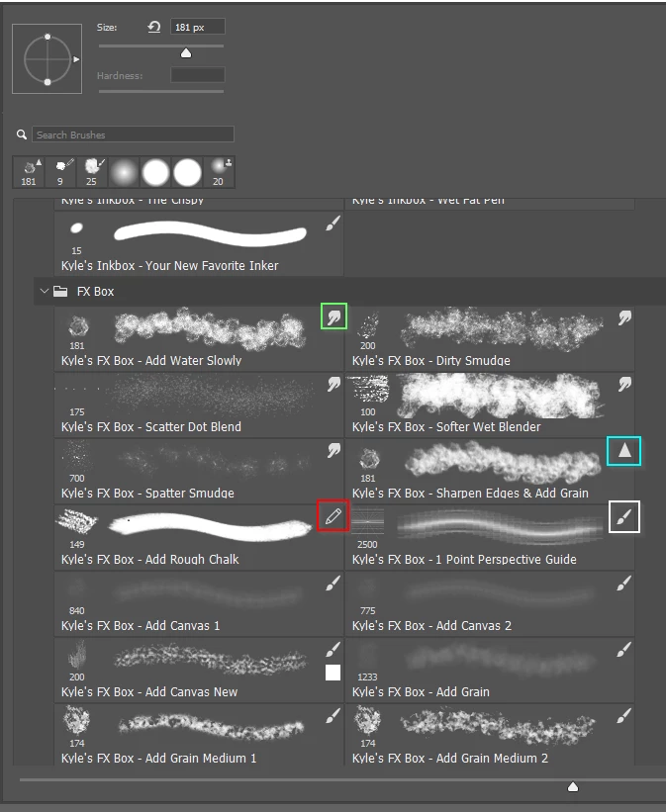Click brush icon on 1 Point Perspective Guide
Screen dimensions: 666x812
pos(624,516)
